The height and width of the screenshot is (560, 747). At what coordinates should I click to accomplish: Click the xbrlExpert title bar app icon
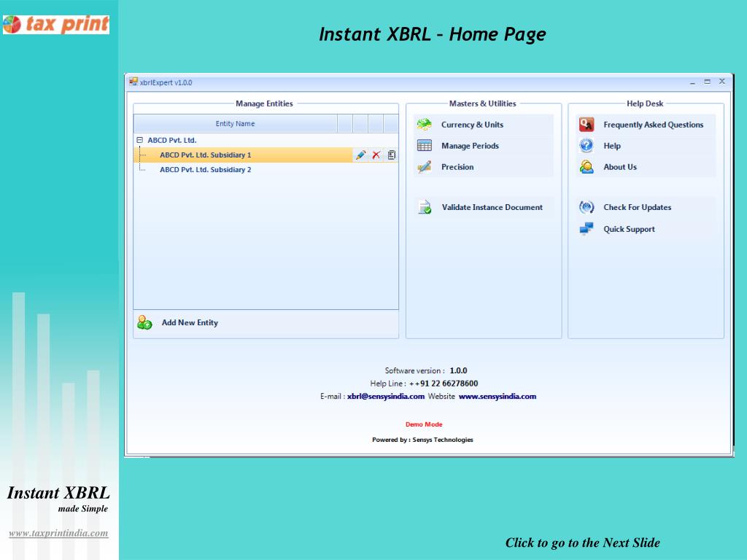pos(133,82)
